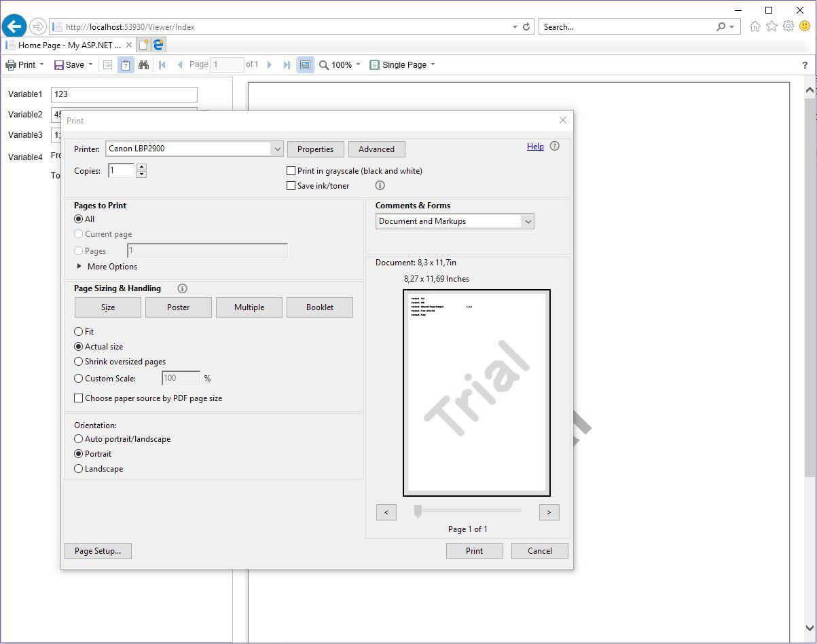Viewport: 817px width, 644px height.
Task: Enable Print in grayscale checkbox
Action: (291, 171)
